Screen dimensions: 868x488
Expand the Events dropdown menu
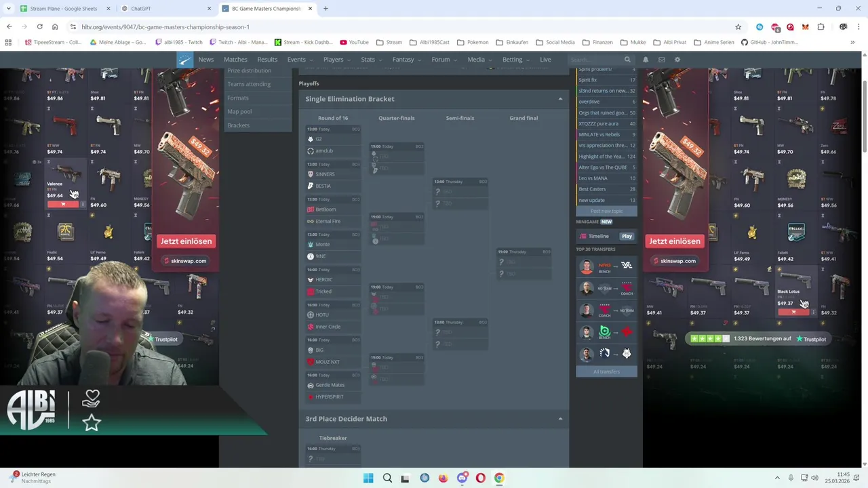(x=299, y=60)
